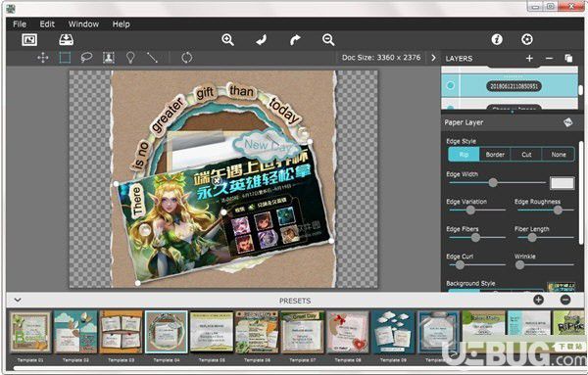
Task: Select the portrait image tool
Action: [109, 58]
